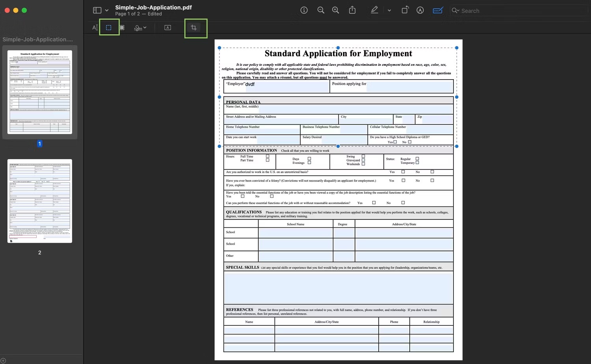Check No for reasonable accommodation question
The image size is (591, 364).
coord(403,203)
